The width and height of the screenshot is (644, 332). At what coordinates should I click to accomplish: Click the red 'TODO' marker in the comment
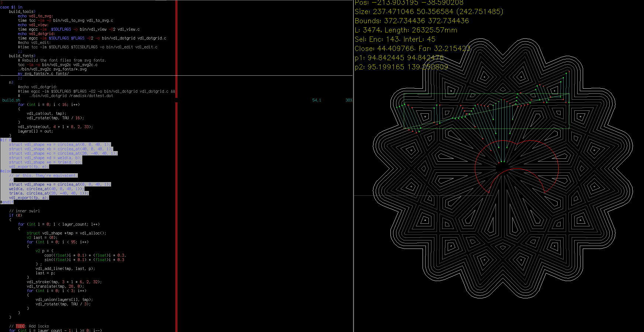pyautogui.click(x=20, y=326)
